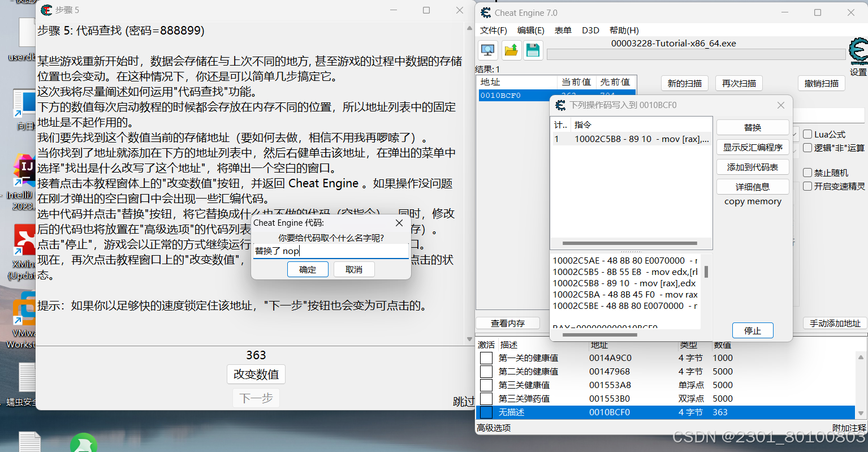Image resolution: width=868 pixels, height=452 pixels.
Task: Activate the 第二关的健康值 entry checkbox
Action: click(486, 372)
